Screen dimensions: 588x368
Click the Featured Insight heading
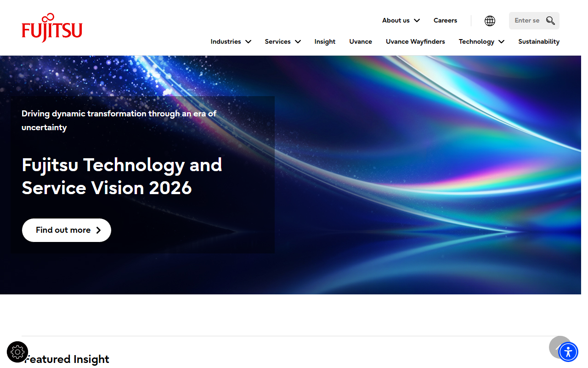coord(66,359)
